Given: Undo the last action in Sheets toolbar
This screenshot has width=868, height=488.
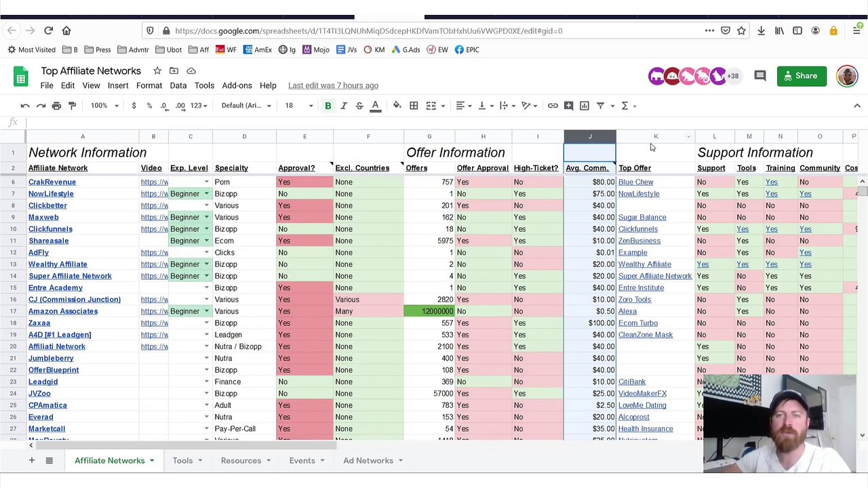Looking at the screenshot, I should point(25,106).
